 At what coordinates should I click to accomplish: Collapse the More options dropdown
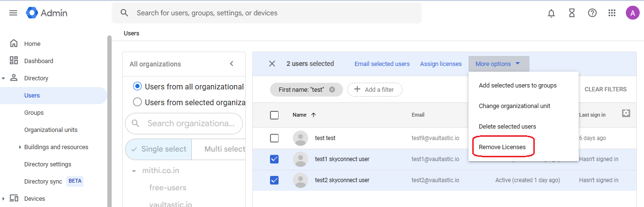tap(499, 64)
